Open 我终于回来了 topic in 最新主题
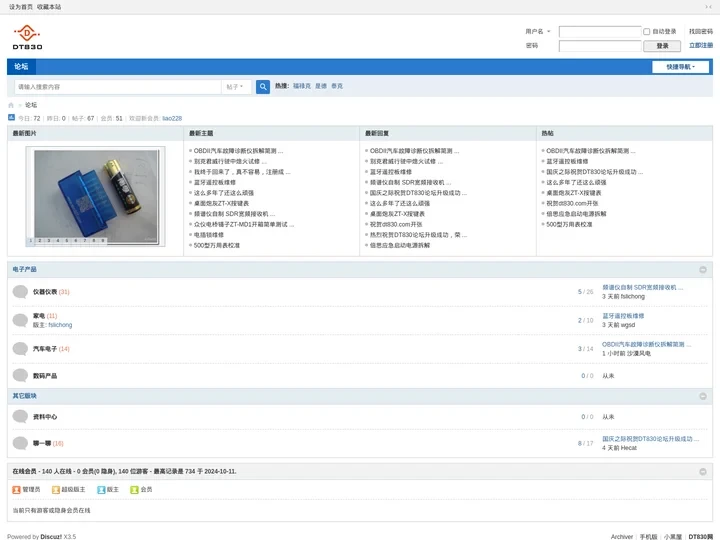This screenshot has height=540, width=720. tap(242, 172)
